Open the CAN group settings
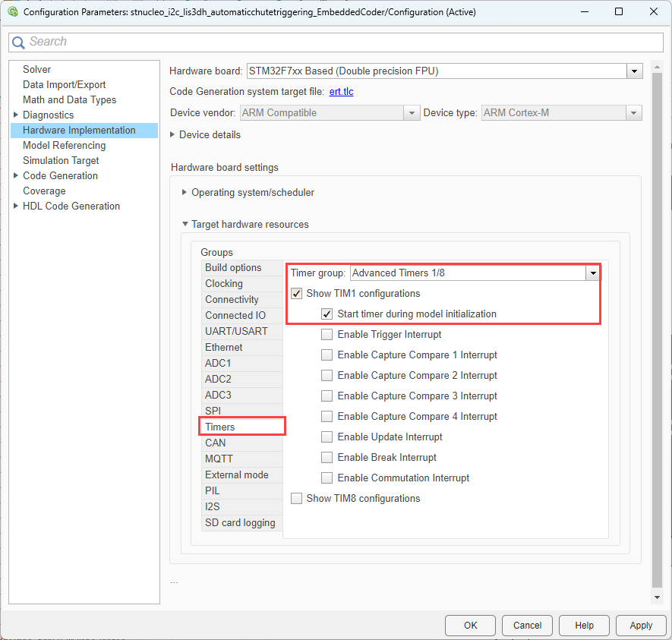The width and height of the screenshot is (672, 640). 215,443
